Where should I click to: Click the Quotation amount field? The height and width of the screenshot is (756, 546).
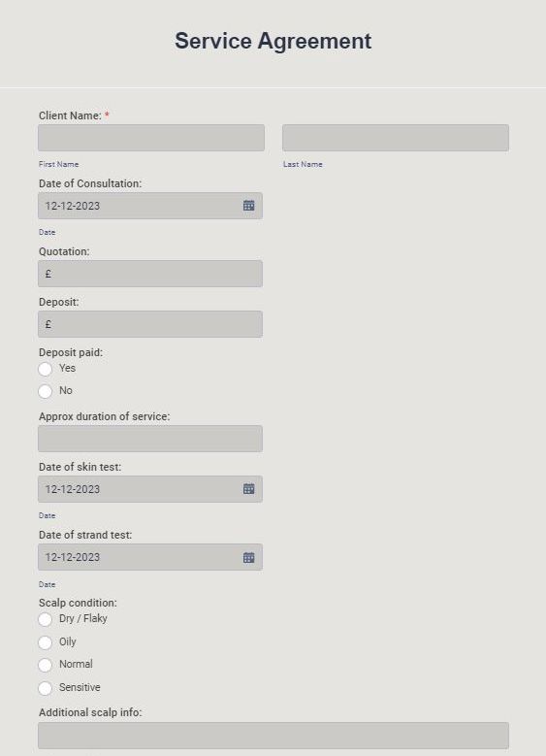[150, 274]
